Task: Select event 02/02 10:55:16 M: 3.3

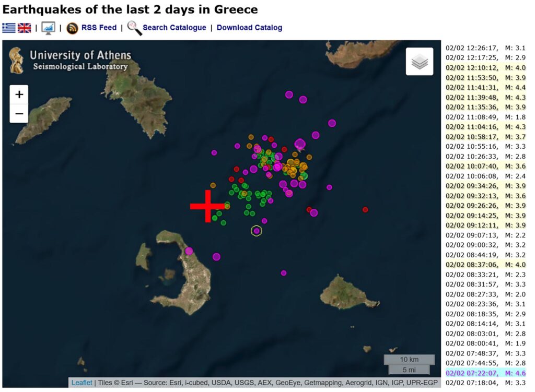Action: pos(485,147)
